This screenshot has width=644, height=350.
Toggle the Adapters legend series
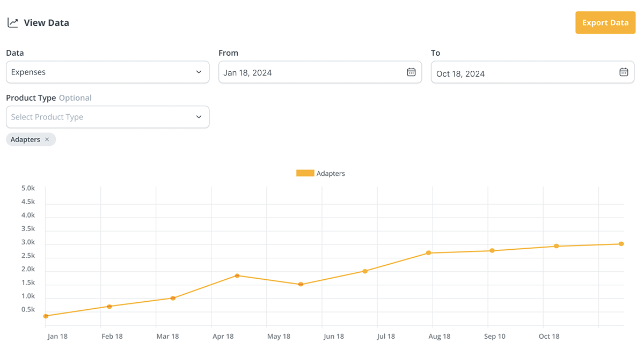tap(331, 174)
